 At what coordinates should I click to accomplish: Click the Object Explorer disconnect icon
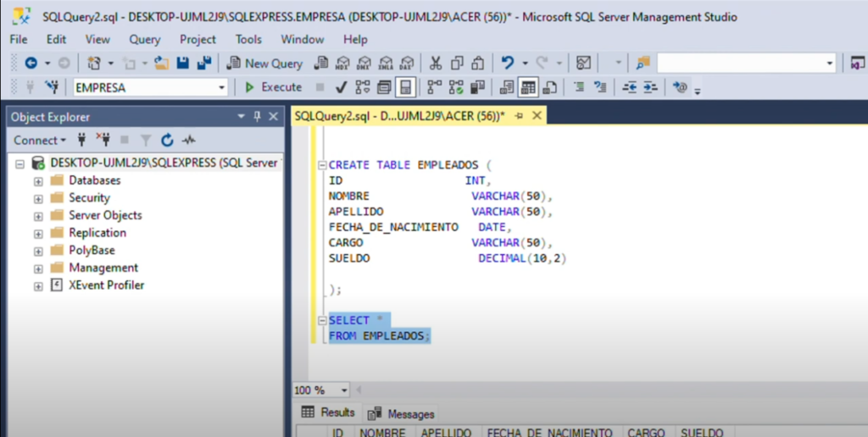pos(103,140)
